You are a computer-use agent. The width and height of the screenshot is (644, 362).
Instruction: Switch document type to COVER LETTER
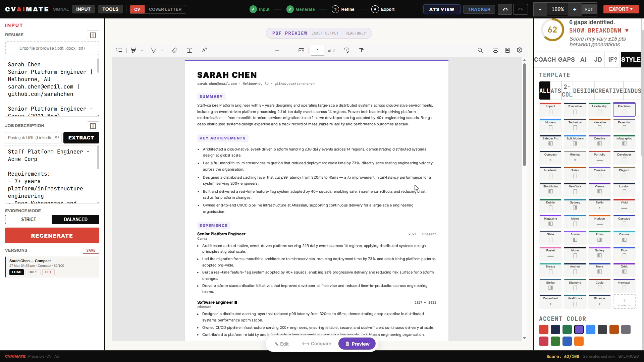pos(165,9)
